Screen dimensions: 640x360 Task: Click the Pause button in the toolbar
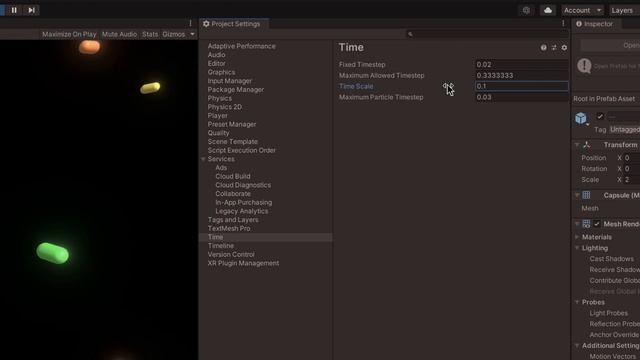(14, 10)
